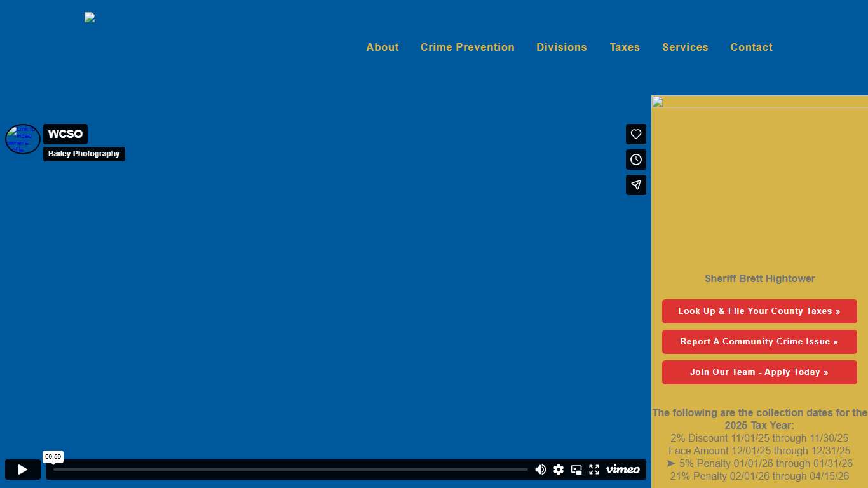Open the About menu
This screenshot has height=488, width=868.
(x=383, y=47)
